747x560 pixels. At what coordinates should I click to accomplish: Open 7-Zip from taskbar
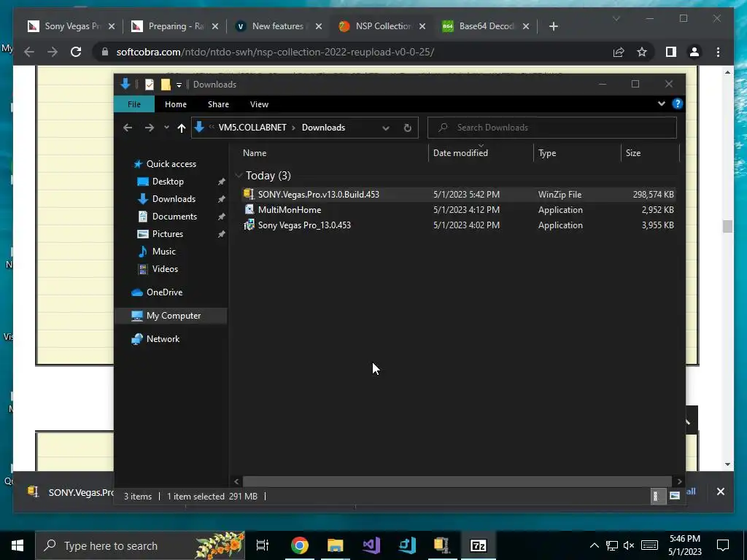click(479, 545)
